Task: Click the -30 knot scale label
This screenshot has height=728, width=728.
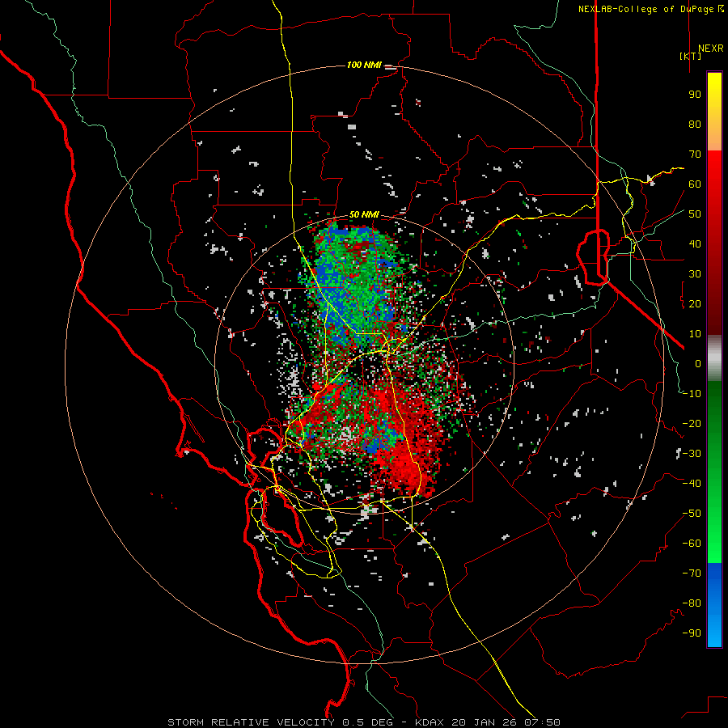Action: [692, 454]
